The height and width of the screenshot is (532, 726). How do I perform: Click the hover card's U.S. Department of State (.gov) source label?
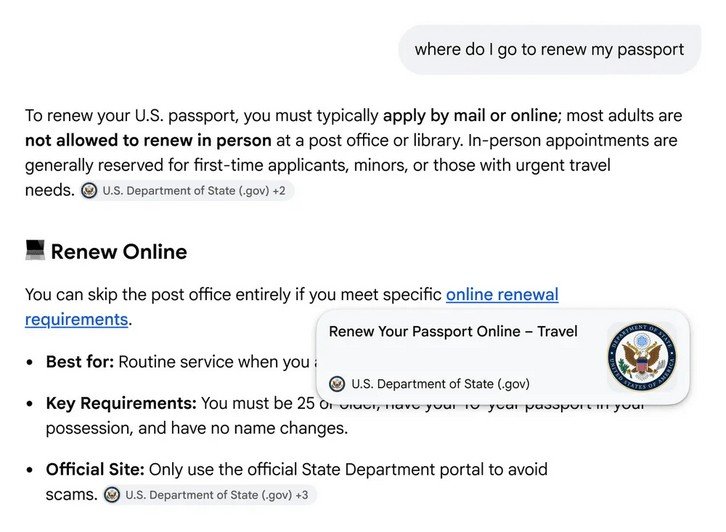point(440,384)
